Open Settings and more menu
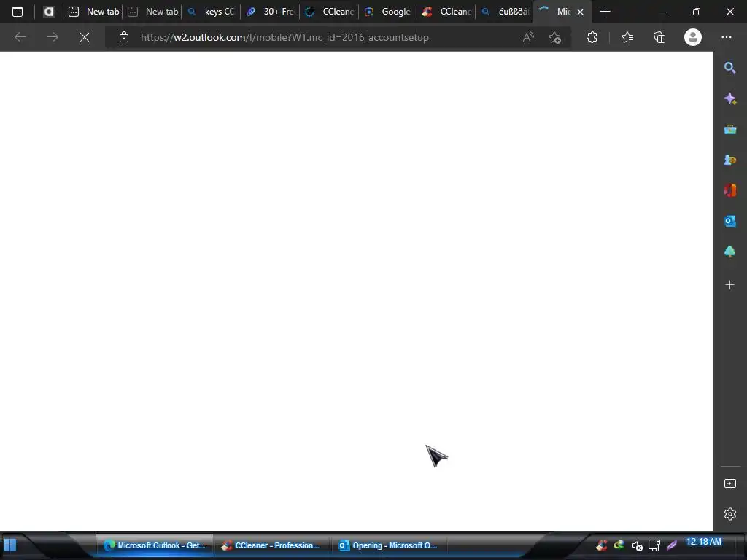The image size is (747, 560). 727,37
